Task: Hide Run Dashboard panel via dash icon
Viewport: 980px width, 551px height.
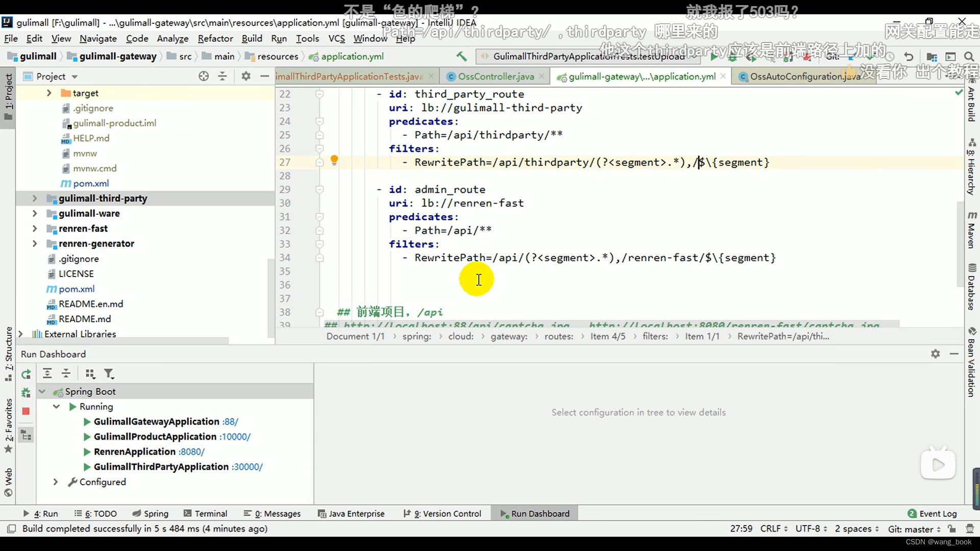Action: (954, 354)
